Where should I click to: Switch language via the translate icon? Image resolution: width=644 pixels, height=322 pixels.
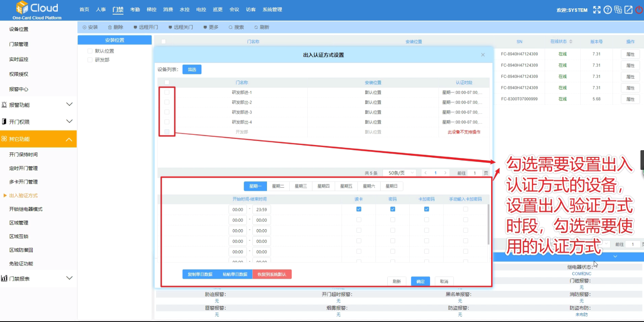click(x=618, y=10)
